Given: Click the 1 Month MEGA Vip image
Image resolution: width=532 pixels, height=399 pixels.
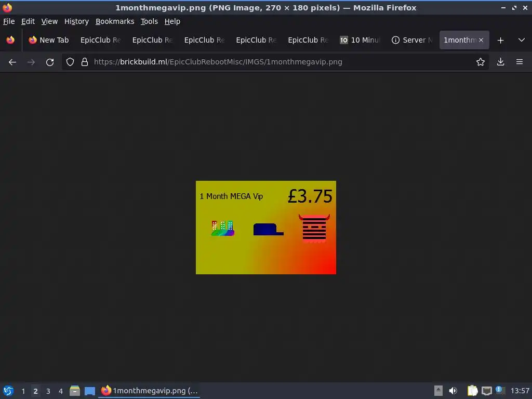Looking at the screenshot, I should pos(265,228).
